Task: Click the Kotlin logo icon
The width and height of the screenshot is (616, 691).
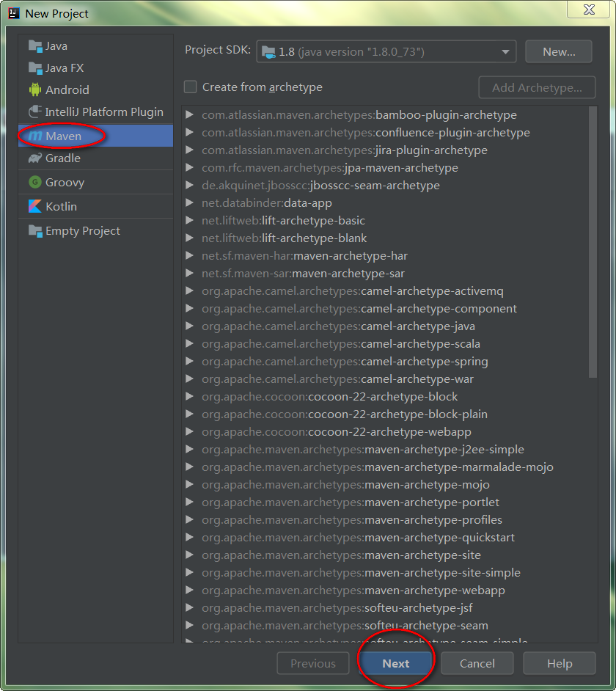Action: coord(35,207)
